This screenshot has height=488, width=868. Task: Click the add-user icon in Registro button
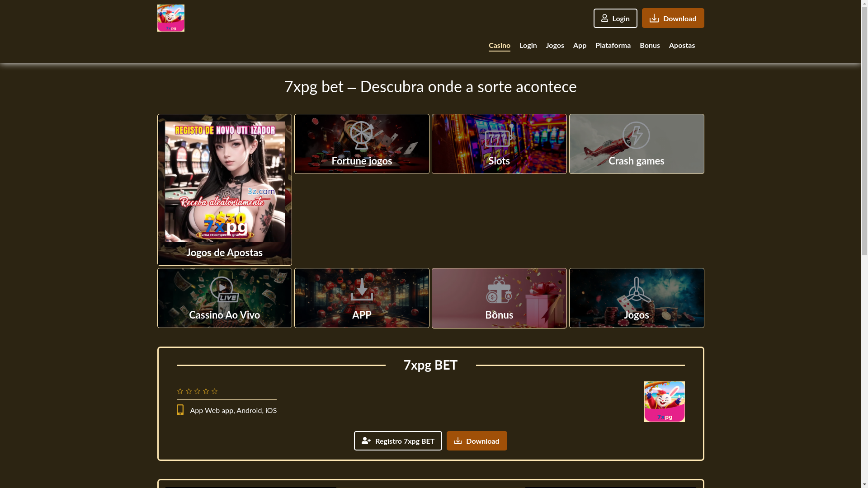click(x=366, y=441)
